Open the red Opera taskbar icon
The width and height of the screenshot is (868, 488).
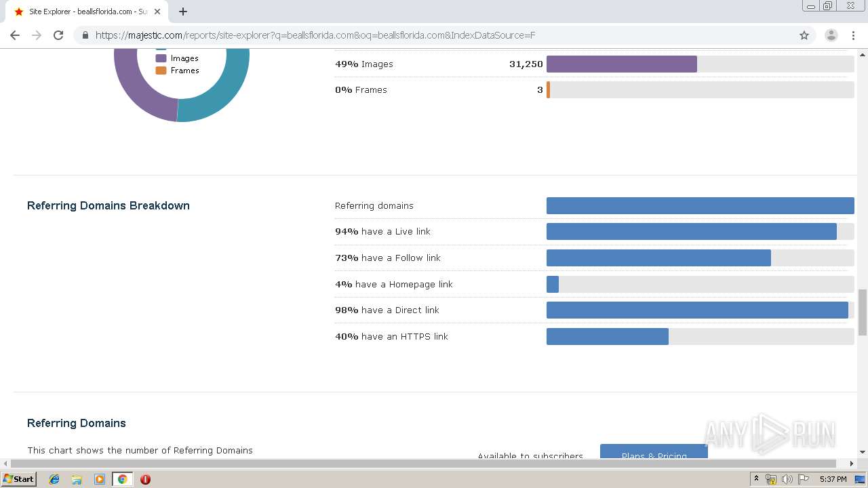(145, 479)
